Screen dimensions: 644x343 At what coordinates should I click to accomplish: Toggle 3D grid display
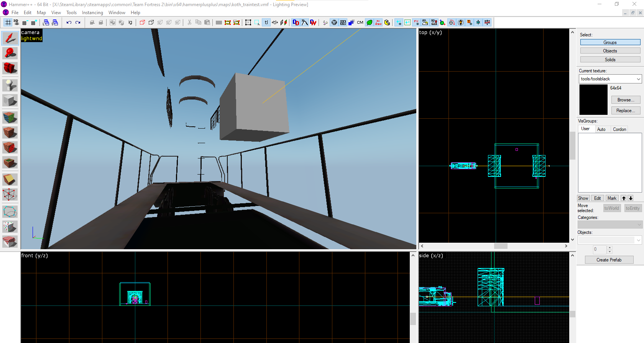16,23
